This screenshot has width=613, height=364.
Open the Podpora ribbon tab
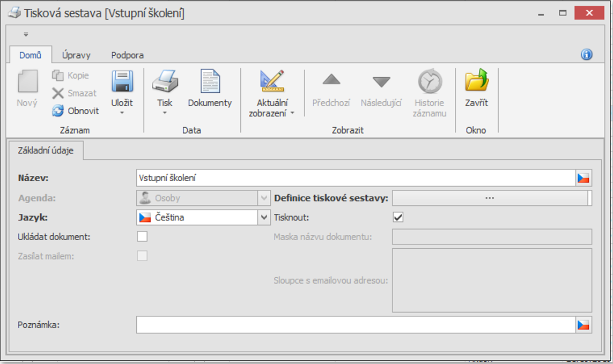pos(128,55)
